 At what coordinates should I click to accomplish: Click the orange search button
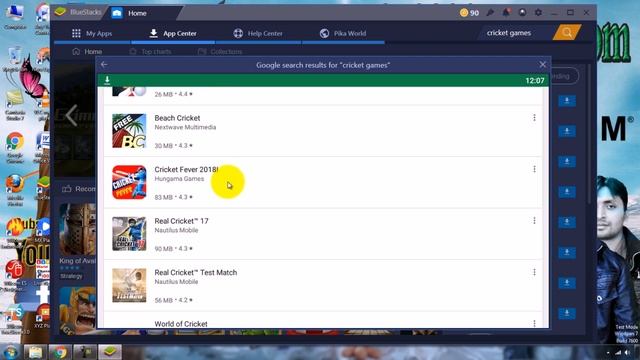567,32
